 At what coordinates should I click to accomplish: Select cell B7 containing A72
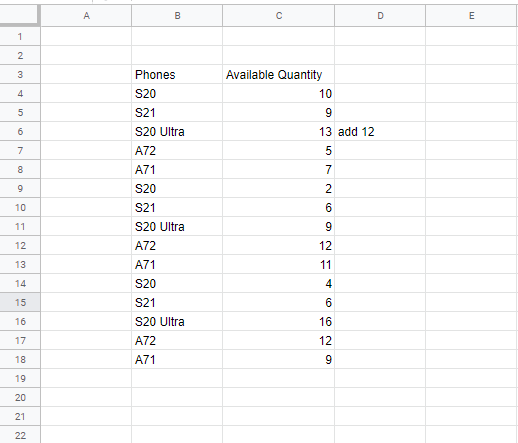(x=177, y=150)
